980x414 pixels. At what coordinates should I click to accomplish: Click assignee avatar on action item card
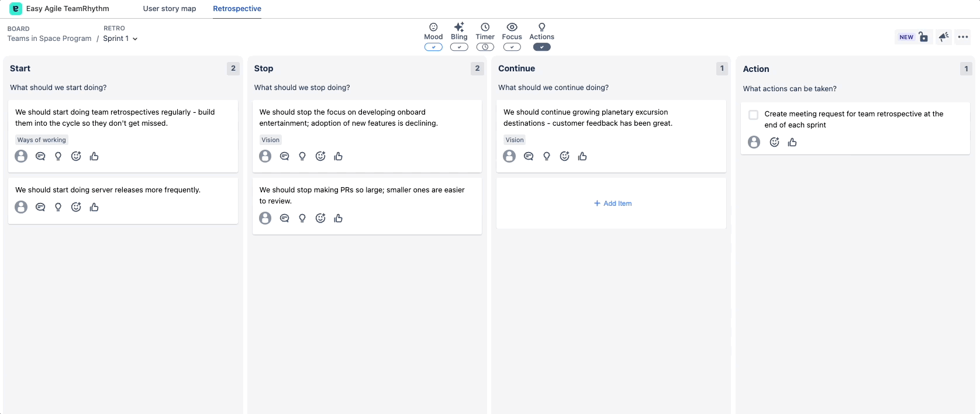pos(754,142)
